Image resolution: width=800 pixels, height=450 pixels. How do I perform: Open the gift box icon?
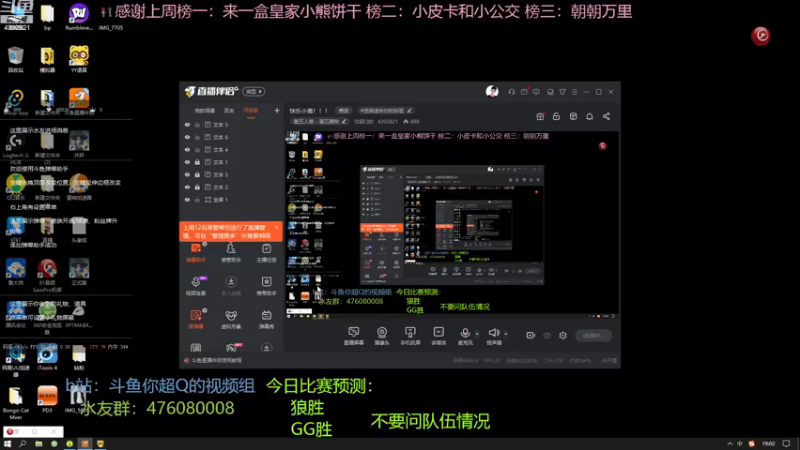coord(540,116)
